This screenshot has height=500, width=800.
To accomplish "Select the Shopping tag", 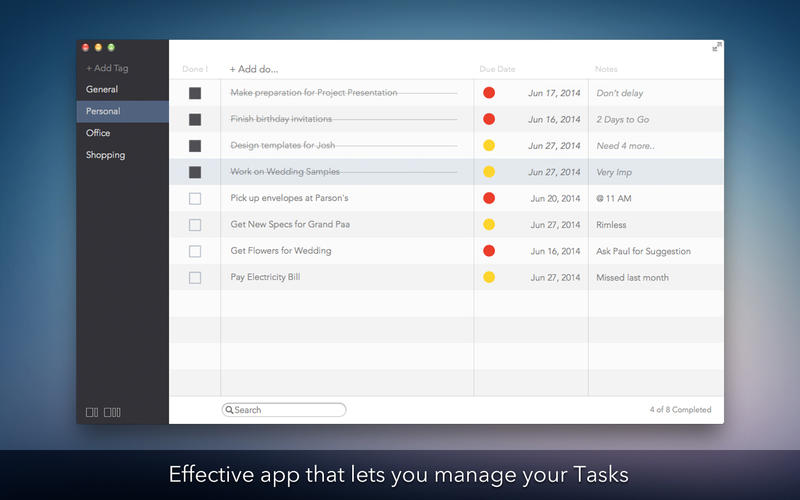I will point(106,155).
